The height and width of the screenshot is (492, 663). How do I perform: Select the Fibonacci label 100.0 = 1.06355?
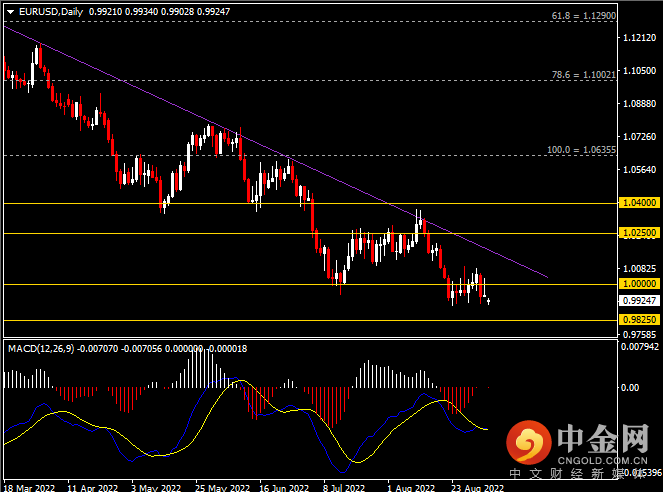(581, 150)
